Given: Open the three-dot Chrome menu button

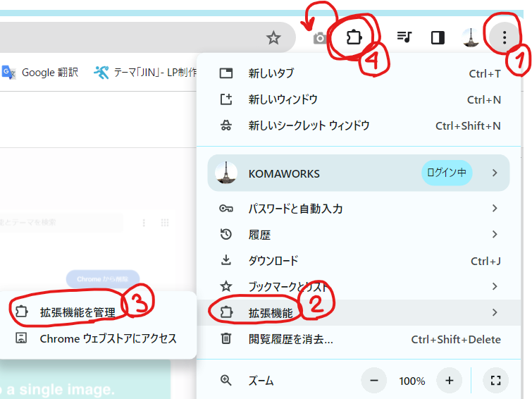Looking at the screenshot, I should pyautogui.click(x=505, y=38).
